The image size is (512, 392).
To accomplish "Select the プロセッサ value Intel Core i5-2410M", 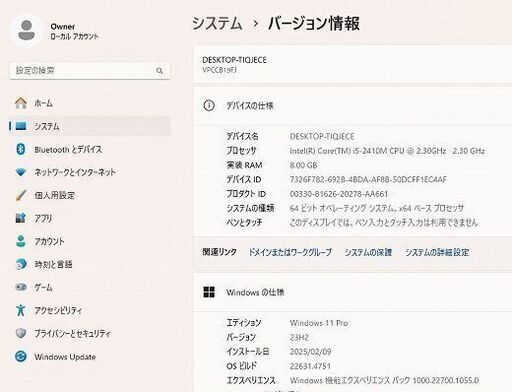I will [x=387, y=151].
